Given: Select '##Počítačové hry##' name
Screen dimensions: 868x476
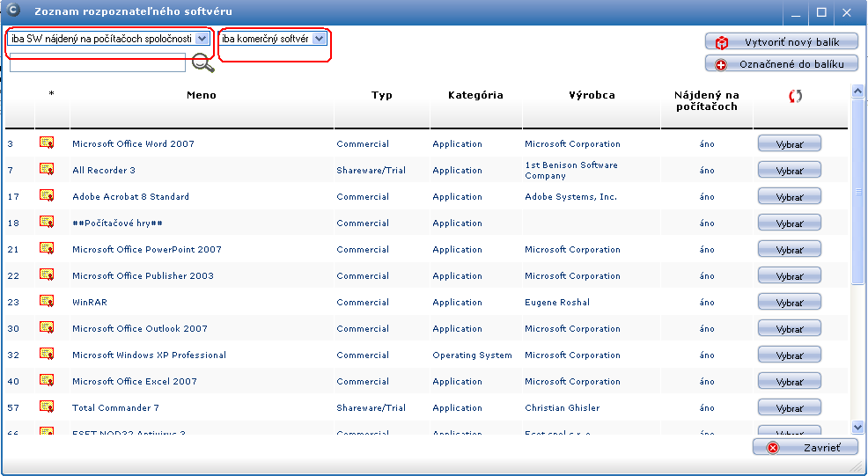Looking at the screenshot, I should click(117, 223).
